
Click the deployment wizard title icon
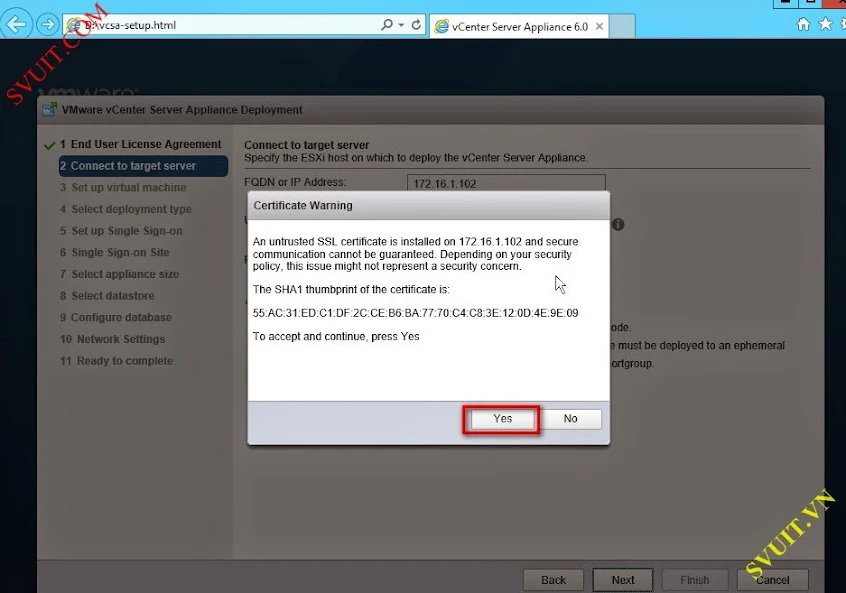[x=50, y=110]
